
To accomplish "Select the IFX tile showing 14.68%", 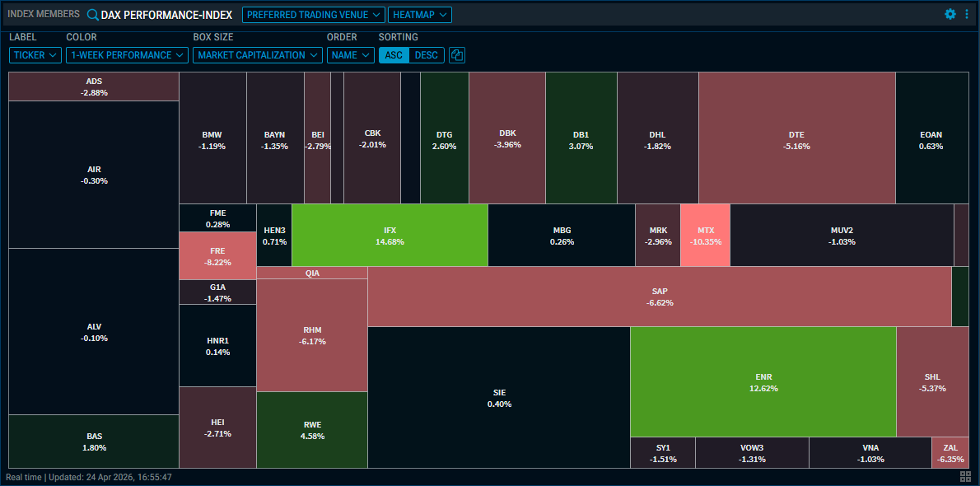I will pyautogui.click(x=390, y=235).
